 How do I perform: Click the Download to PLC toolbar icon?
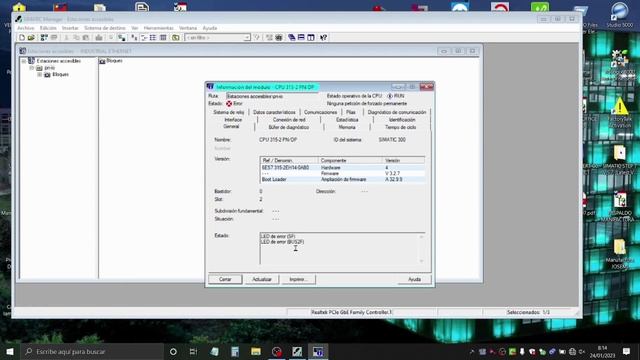point(99,38)
